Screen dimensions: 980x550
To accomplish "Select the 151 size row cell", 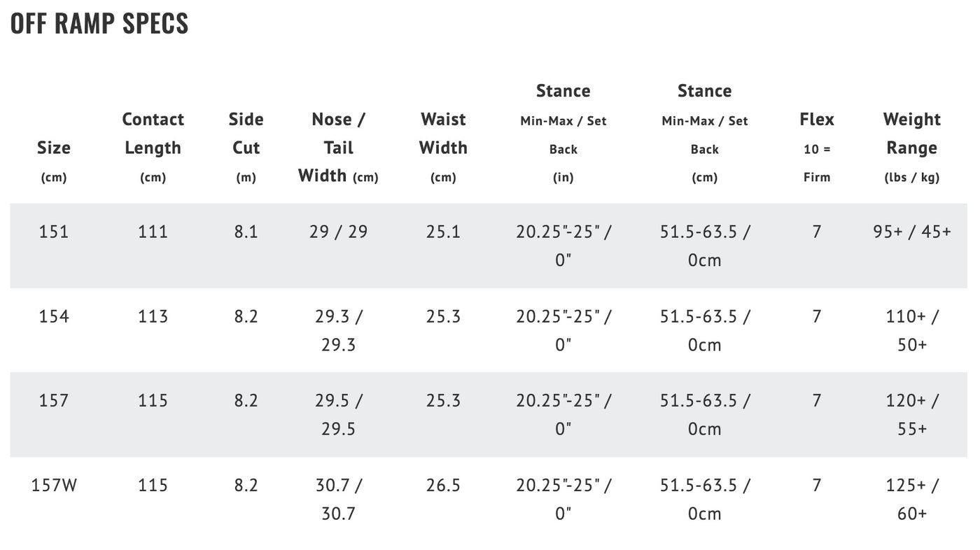I will (54, 232).
